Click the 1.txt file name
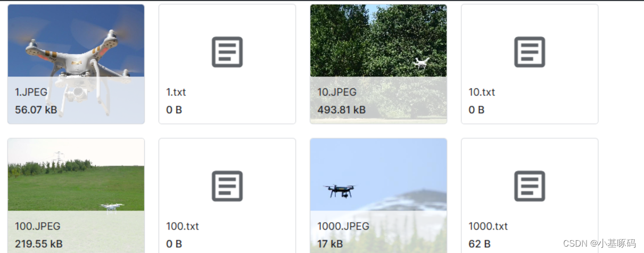Screen dimensions: 644x253 (176, 92)
